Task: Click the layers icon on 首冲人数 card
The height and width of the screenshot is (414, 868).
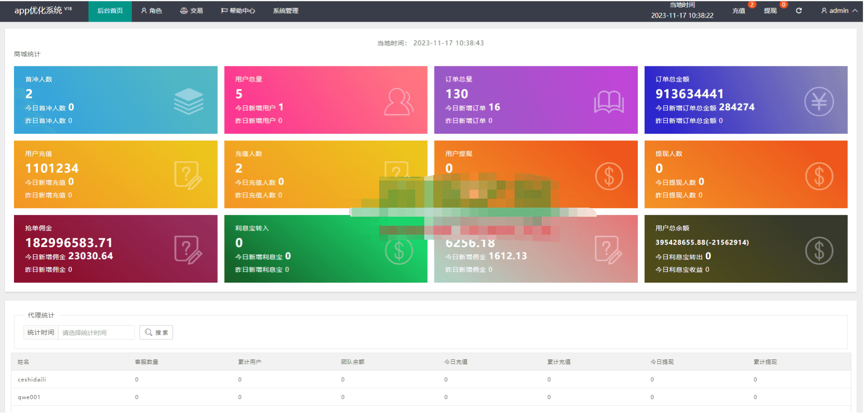Action: pos(188,101)
